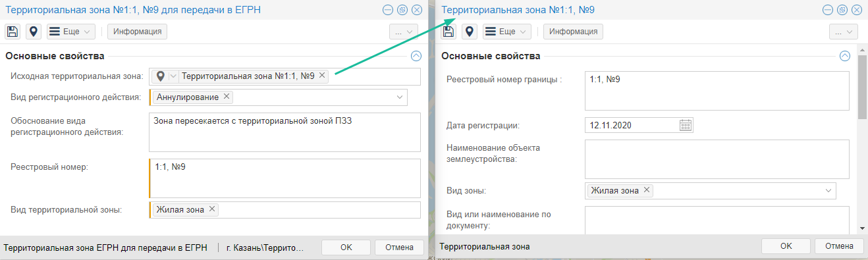
Task: Open the right window's Еще menu
Action: pyautogui.click(x=507, y=32)
